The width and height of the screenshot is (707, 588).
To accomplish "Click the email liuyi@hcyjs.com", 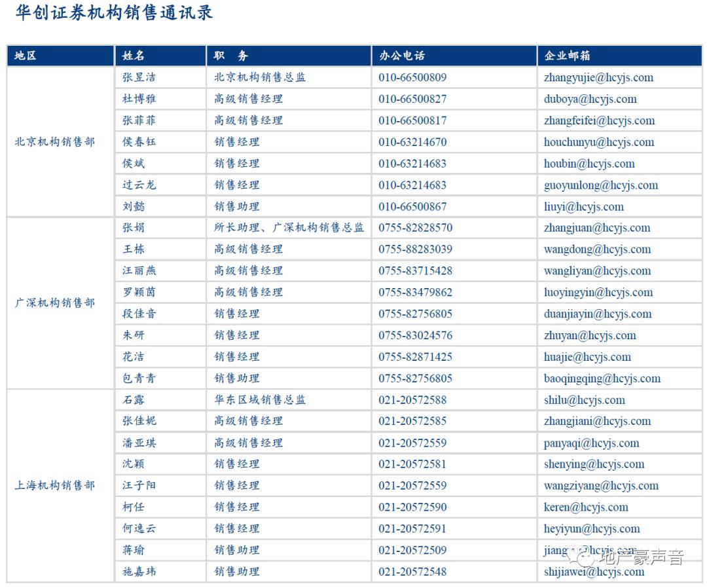I will (583, 207).
